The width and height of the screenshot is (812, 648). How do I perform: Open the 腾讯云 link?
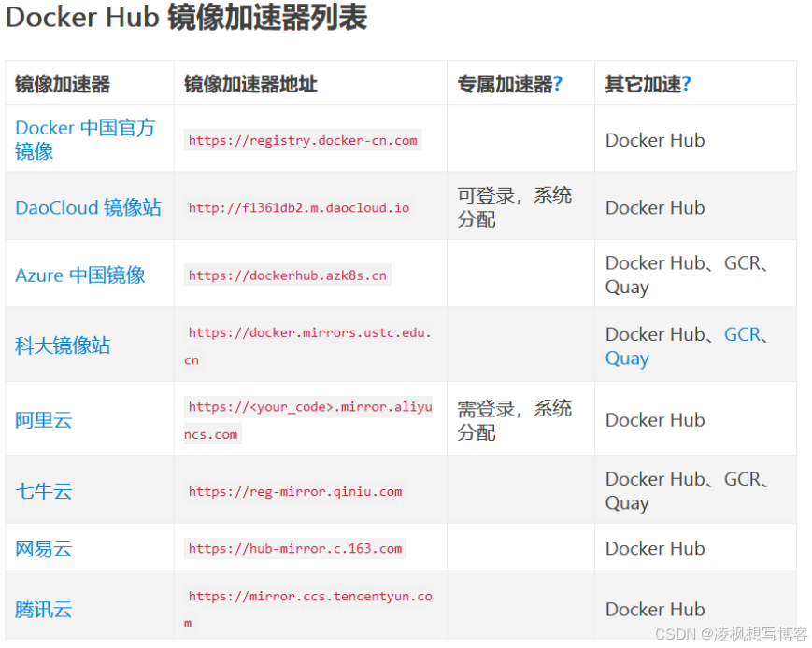point(44,609)
